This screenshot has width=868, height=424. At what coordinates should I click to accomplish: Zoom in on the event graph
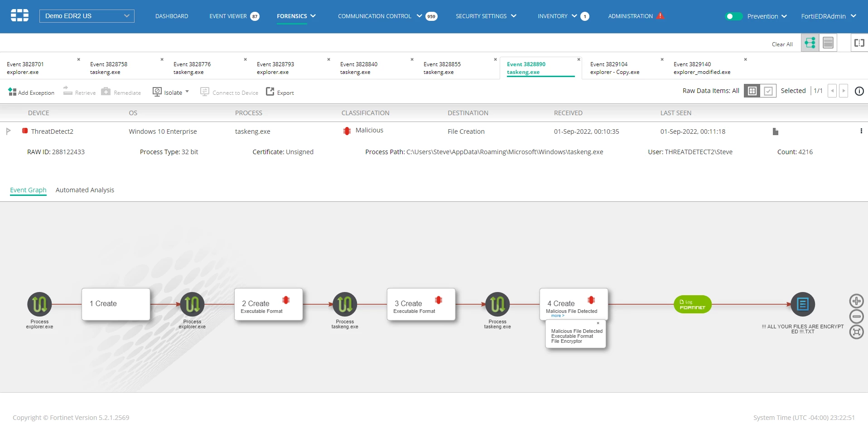(856, 301)
